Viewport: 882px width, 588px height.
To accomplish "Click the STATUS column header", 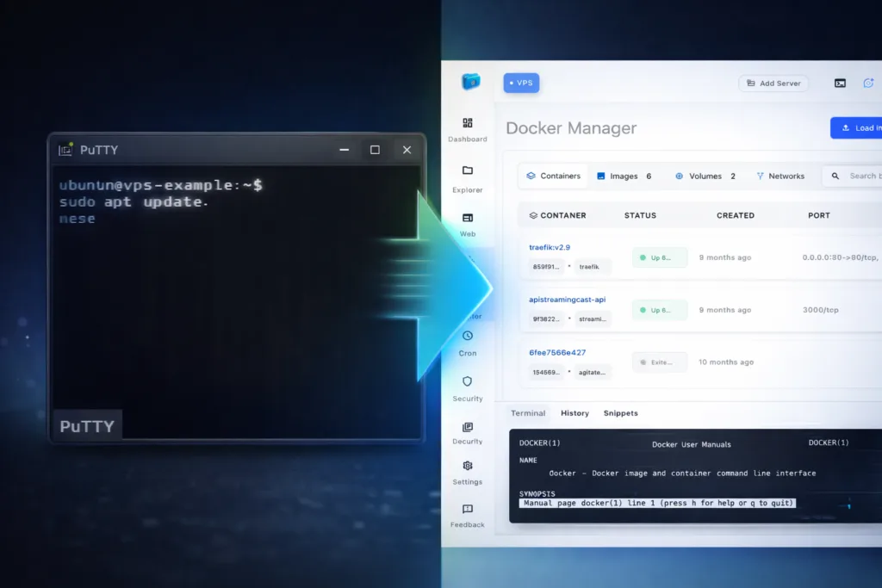I will 640,215.
